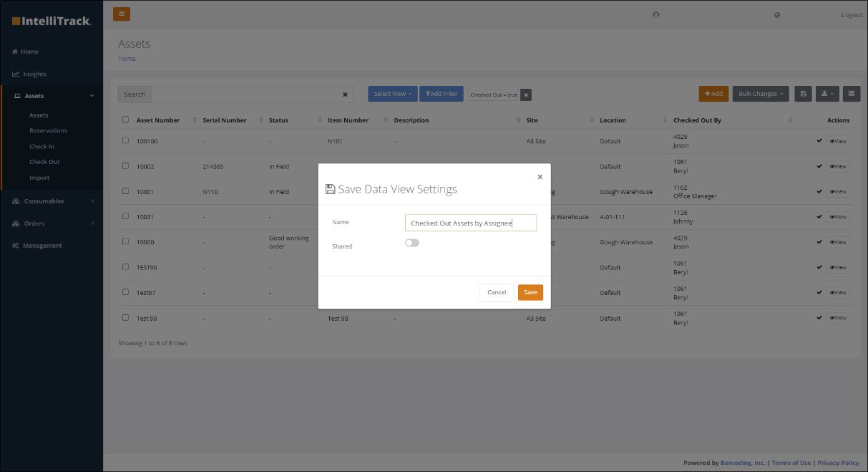The image size is (868, 472).
Task: Close the Save Data View Settings dialog
Action: click(540, 176)
